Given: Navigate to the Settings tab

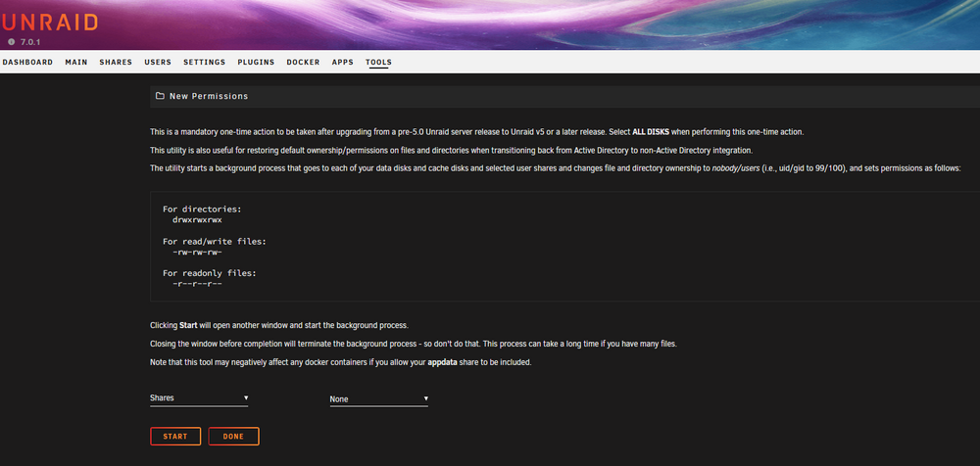Looking at the screenshot, I should [x=205, y=63].
